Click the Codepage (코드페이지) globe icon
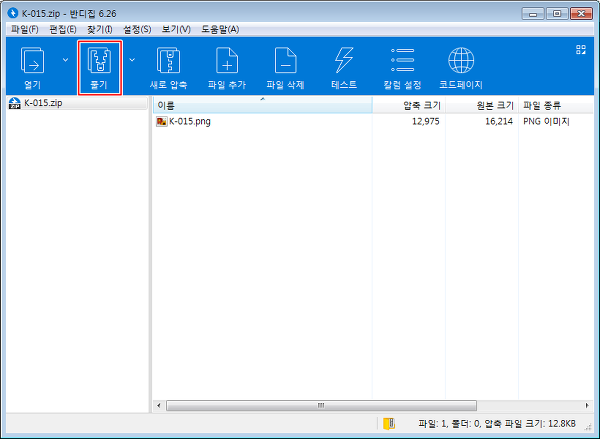The height and width of the screenshot is (439, 600). tap(461, 60)
